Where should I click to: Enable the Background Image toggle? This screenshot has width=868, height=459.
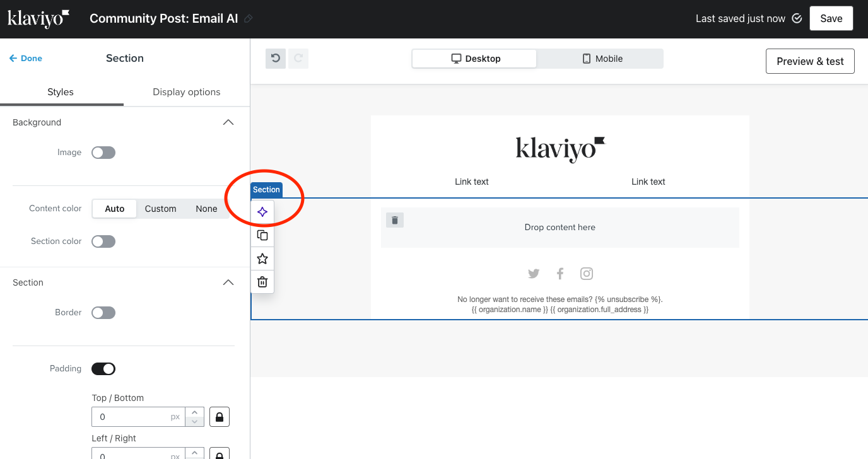point(103,153)
